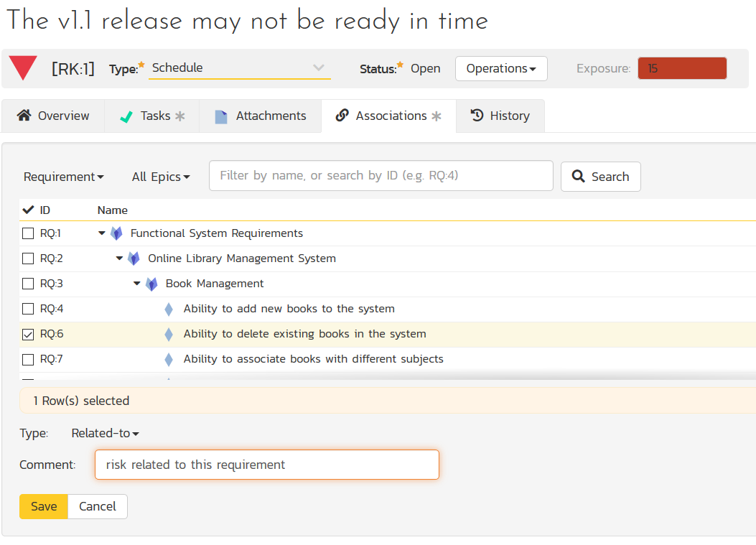Click the epic icon beside Functional System Requirements
This screenshot has width=756, height=545.
pyautogui.click(x=116, y=233)
